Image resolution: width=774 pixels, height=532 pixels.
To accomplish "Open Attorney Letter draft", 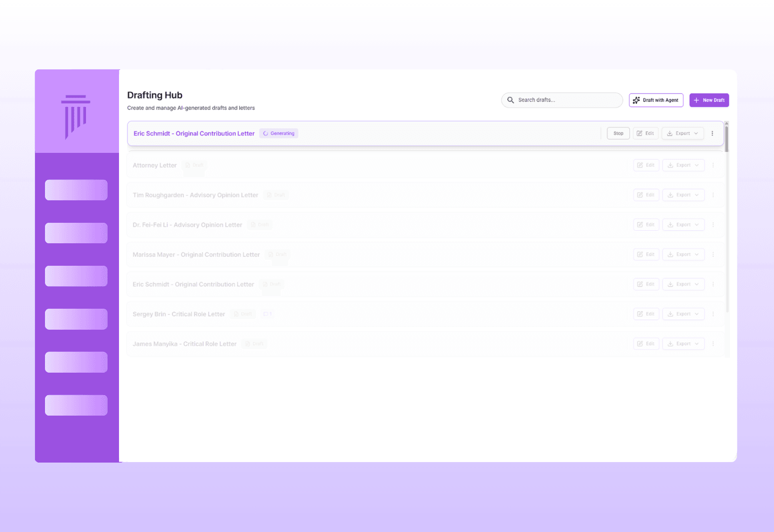I will point(154,165).
